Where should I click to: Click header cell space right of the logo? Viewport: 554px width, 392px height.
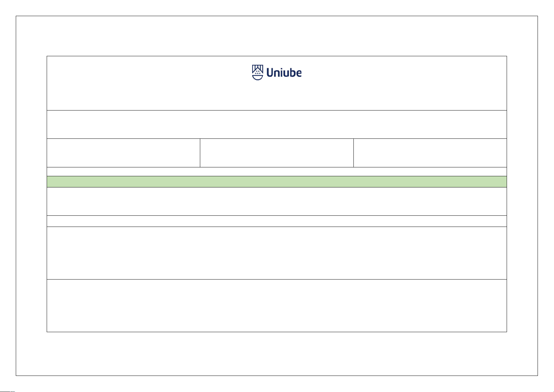[x=404, y=83]
